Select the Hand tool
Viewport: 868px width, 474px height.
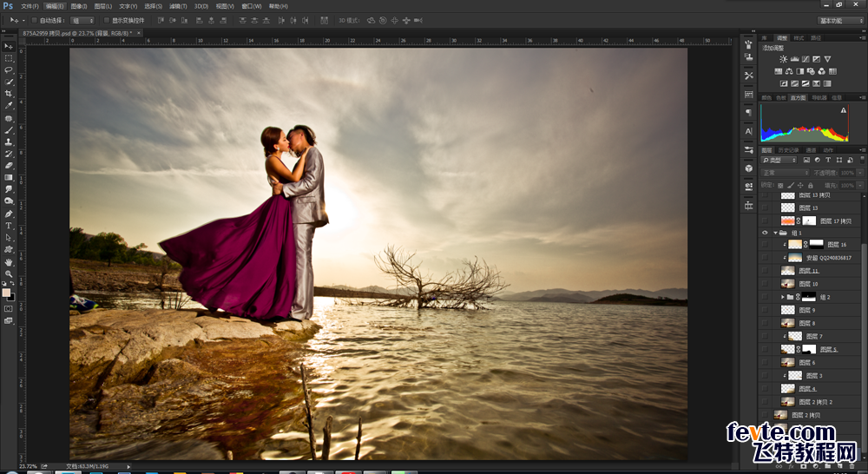pyautogui.click(x=9, y=262)
